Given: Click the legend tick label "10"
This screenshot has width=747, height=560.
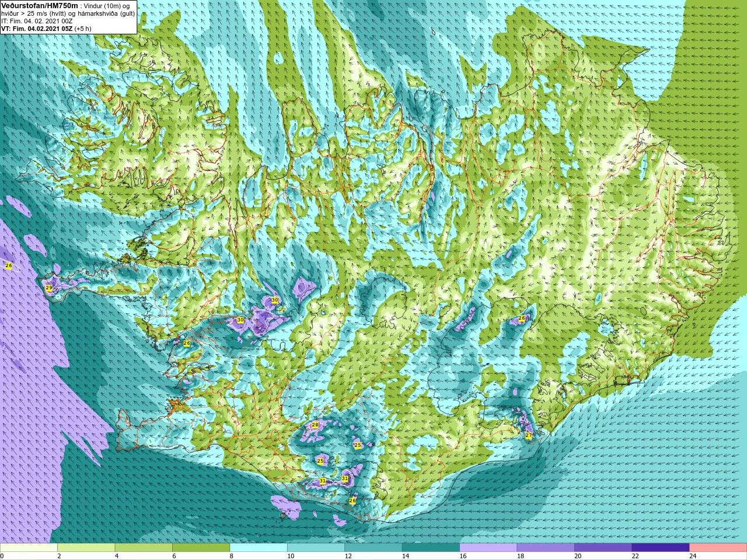Looking at the screenshot, I should [291, 556].
